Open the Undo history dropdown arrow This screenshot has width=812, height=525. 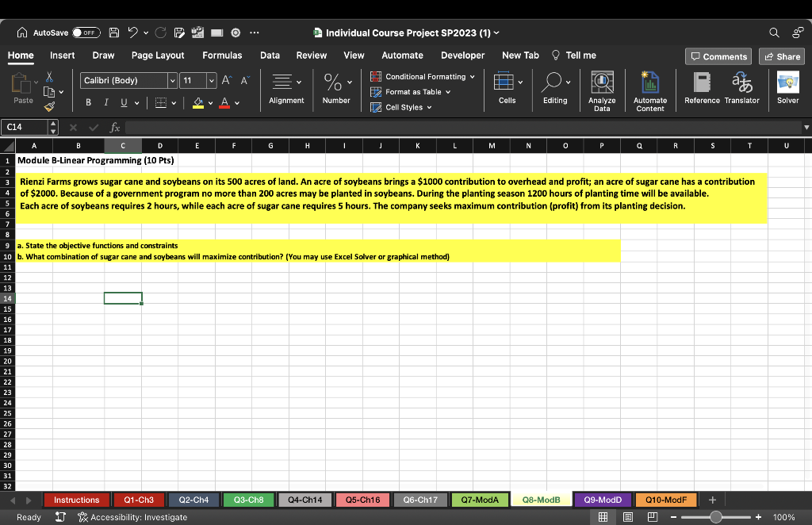[146, 33]
